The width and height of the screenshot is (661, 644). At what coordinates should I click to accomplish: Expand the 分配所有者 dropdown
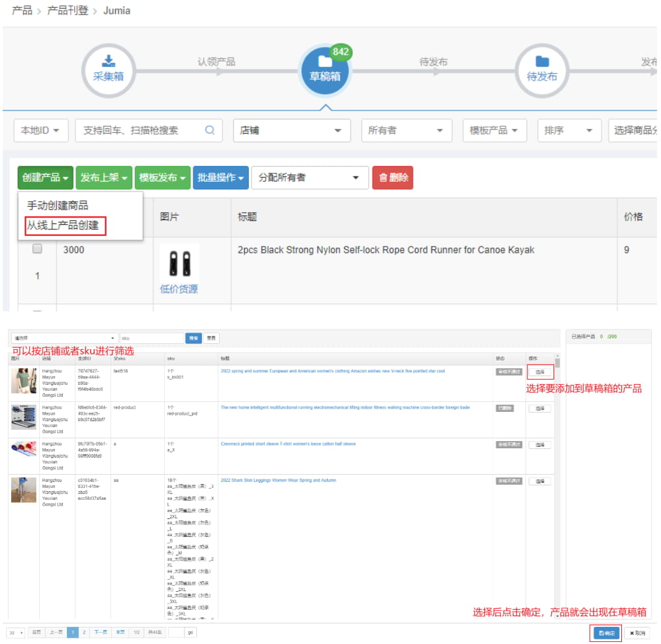310,177
